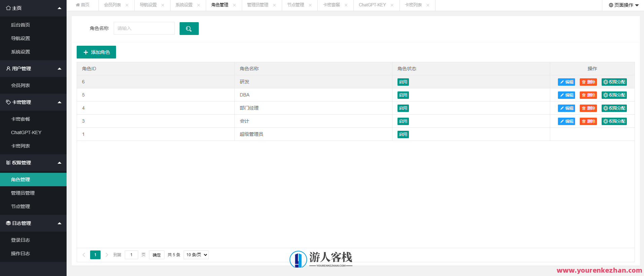Switch to the 会员列表 tab
The height and width of the screenshot is (276, 644).
[112, 5]
